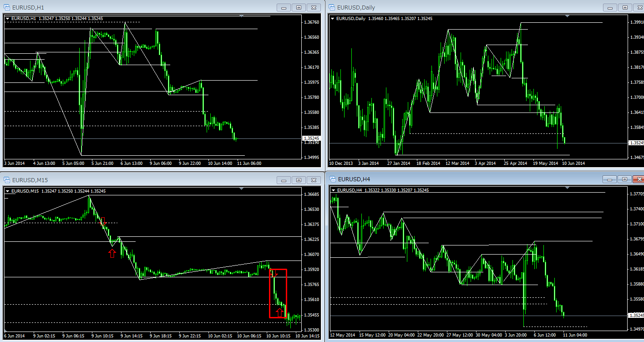
Task: Open dropdown triangle beside EURUSD,H1 chart label
Action: [8, 18]
